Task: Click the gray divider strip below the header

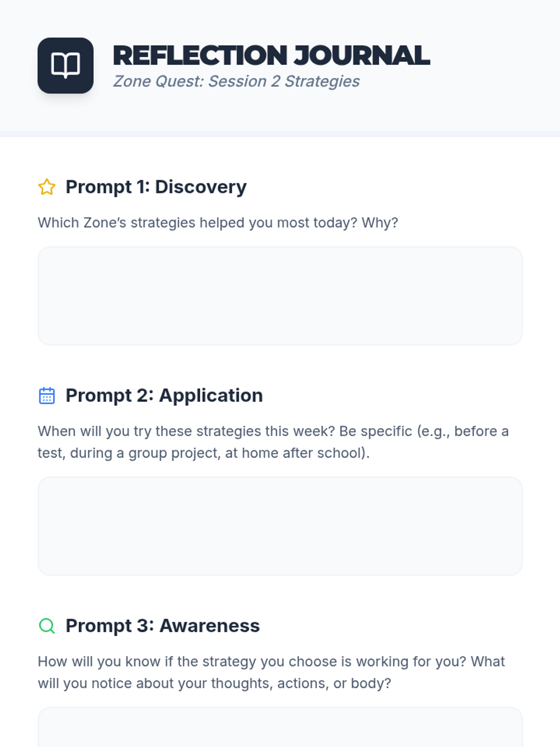Action: (x=280, y=134)
